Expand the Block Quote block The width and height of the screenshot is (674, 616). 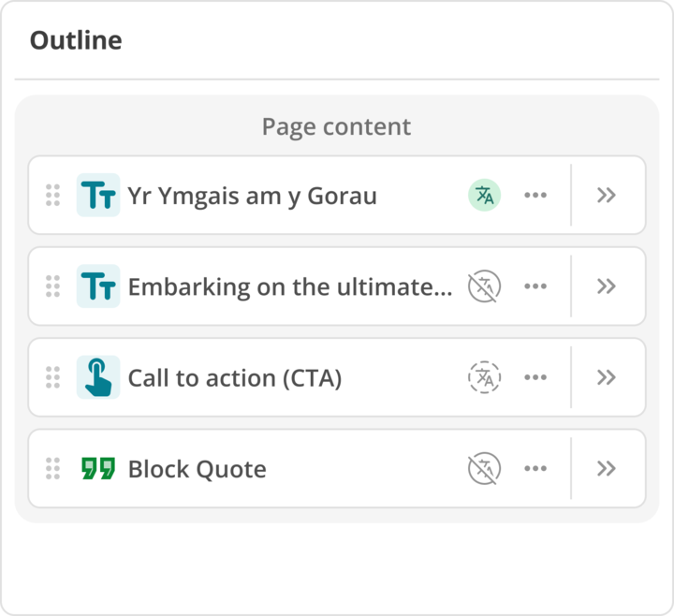(607, 468)
